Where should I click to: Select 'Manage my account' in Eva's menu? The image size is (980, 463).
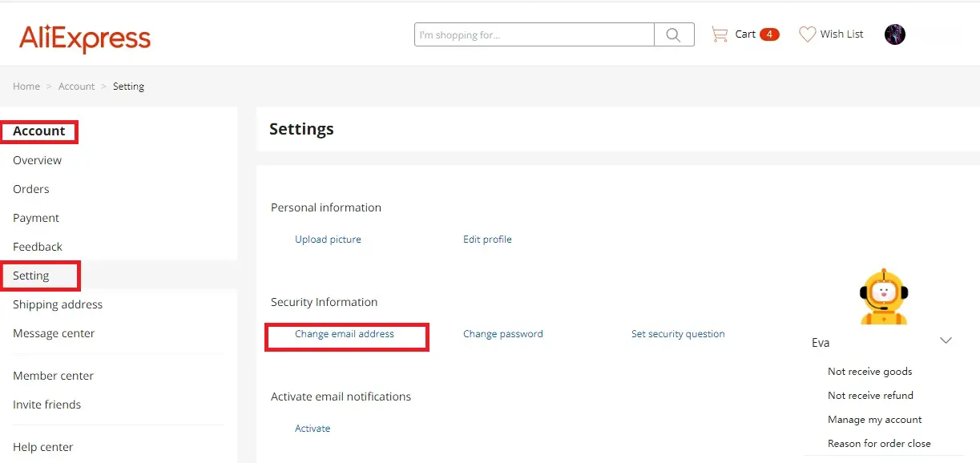click(x=874, y=419)
